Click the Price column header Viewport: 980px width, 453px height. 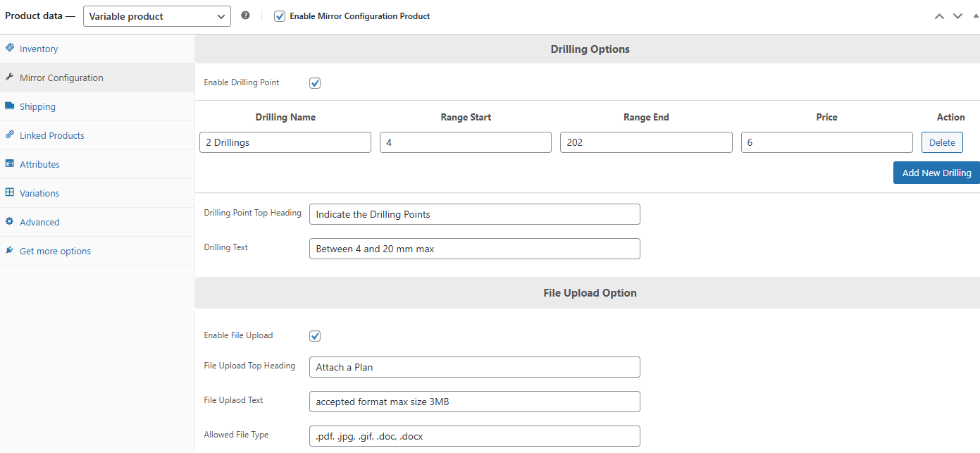coord(827,118)
